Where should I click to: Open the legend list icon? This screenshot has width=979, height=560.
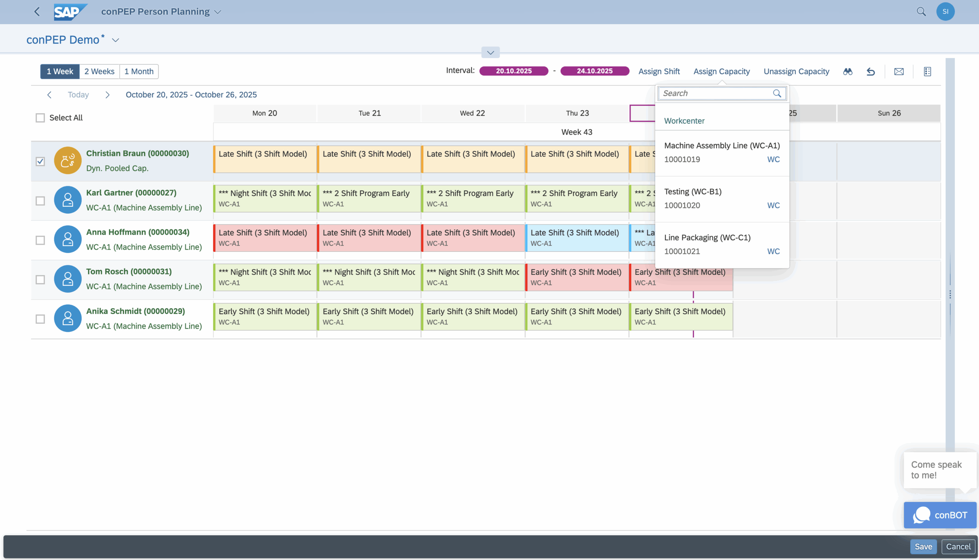(x=927, y=71)
